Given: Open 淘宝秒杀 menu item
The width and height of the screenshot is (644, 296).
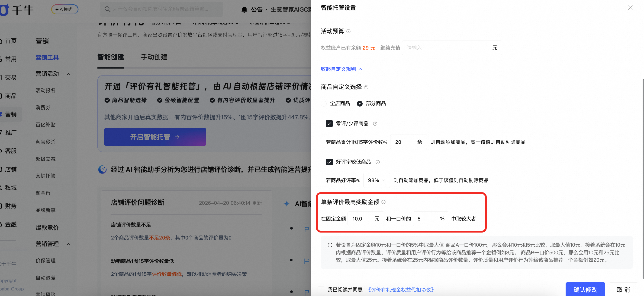Looking at the screenshot, I should pyautogui.click(x=45, y=142).
